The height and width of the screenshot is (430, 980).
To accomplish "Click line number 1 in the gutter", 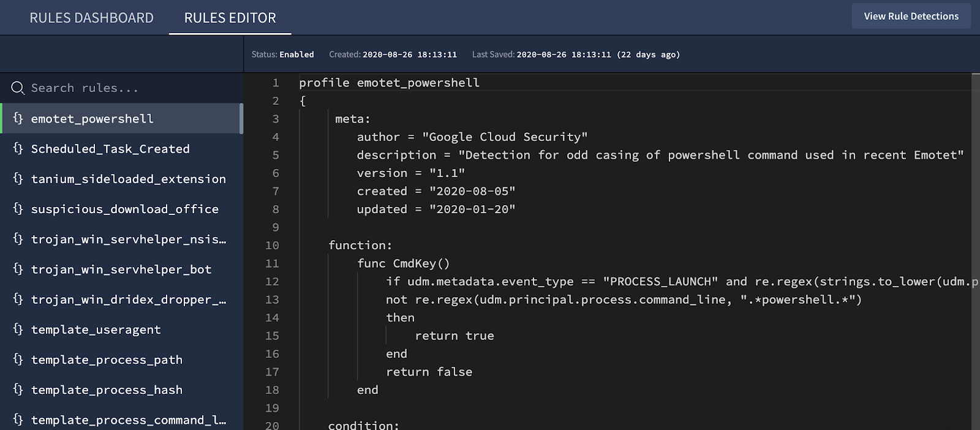I will coord(276,83).
